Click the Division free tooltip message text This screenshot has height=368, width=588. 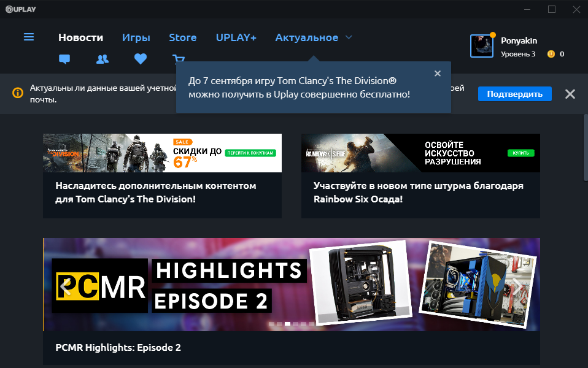point(300,87)
